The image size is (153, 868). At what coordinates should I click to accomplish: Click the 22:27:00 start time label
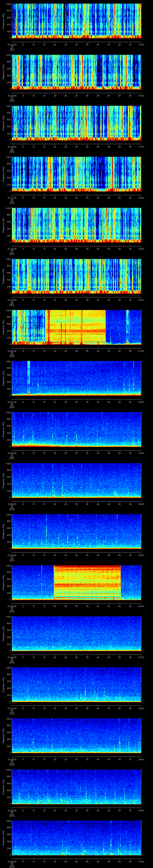[x=12, y=708]
